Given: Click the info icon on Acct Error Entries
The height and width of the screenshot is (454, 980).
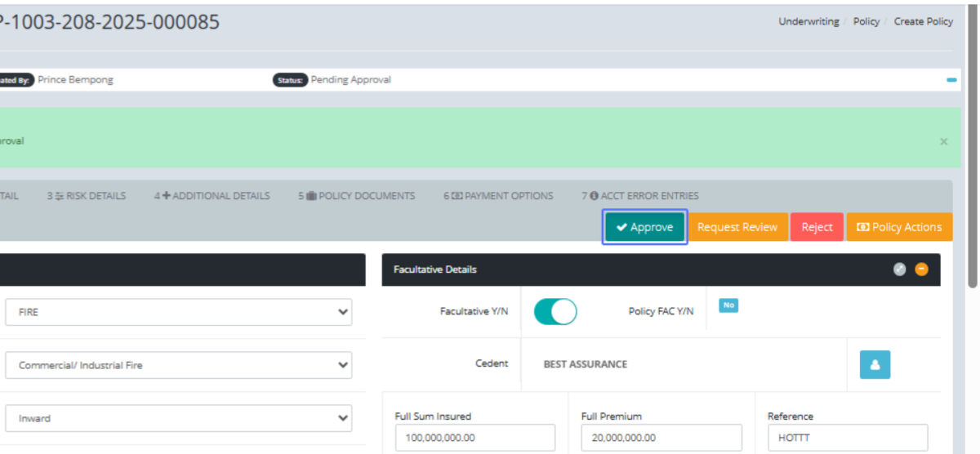Looking at the screenshot, I should [x=594, y=196].
